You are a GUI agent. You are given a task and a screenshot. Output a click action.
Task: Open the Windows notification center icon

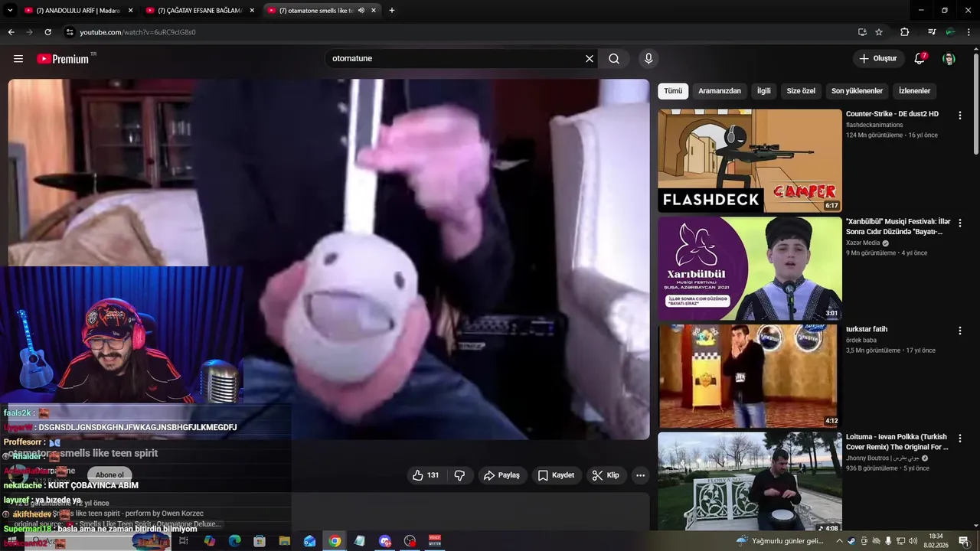(x=963, y=541)
